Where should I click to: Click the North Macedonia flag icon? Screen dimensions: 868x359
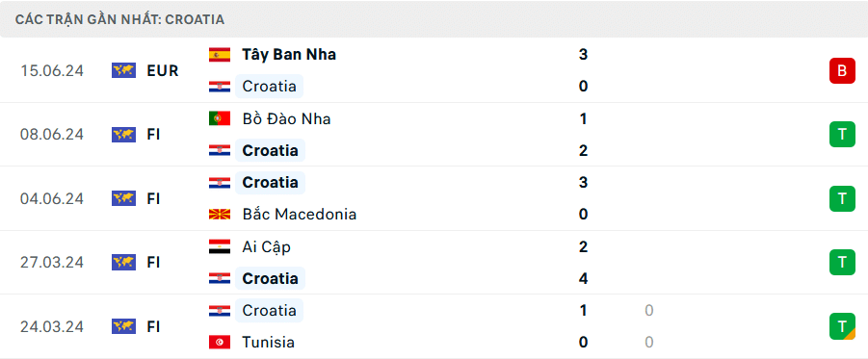[x=220, y=214]
